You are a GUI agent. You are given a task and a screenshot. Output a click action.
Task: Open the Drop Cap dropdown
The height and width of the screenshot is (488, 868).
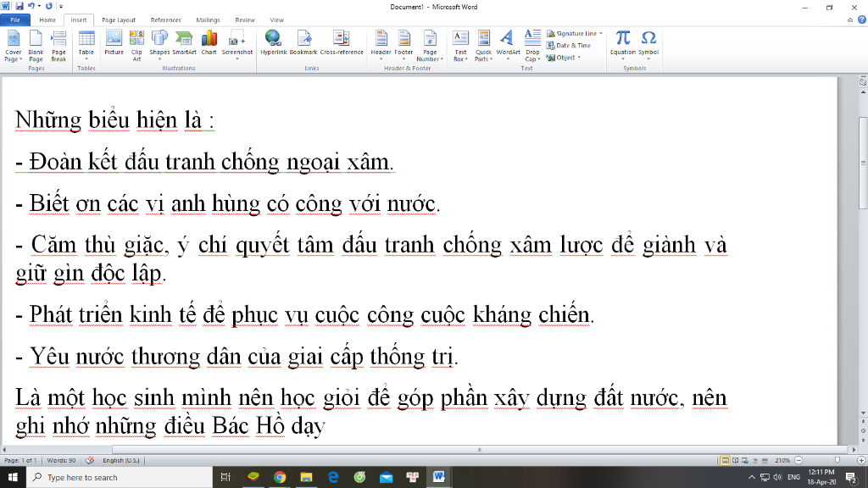tap(532, 46)
